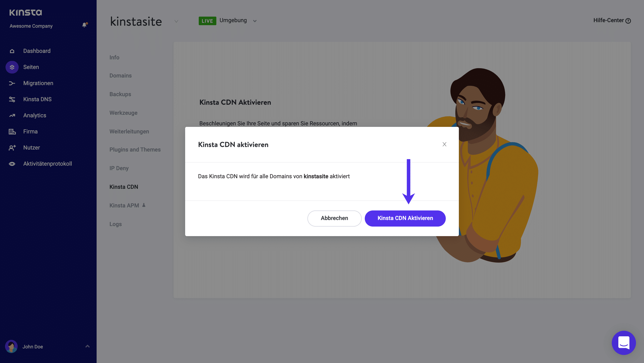Collapse the John Doe account section
644x363 pixels.
click(x=87, y=346)
